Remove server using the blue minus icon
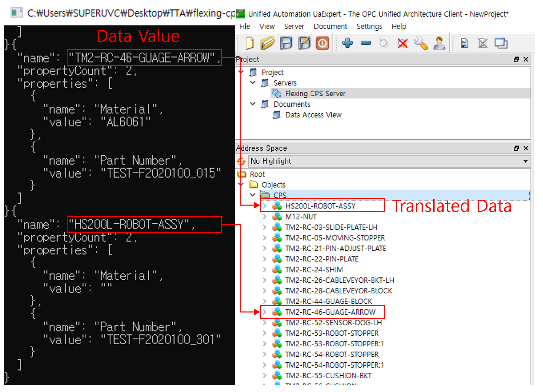Screen dimensions: 543x392 [x=366, y=43]
